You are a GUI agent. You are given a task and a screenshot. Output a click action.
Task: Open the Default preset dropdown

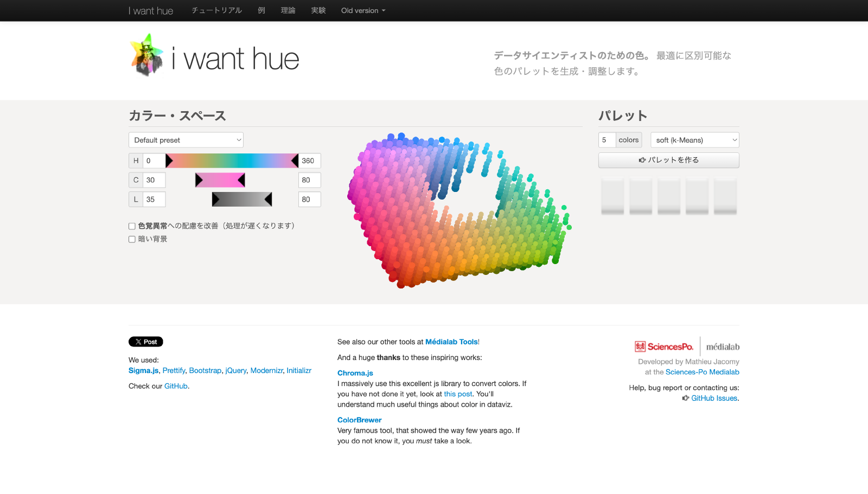(186, 139)
